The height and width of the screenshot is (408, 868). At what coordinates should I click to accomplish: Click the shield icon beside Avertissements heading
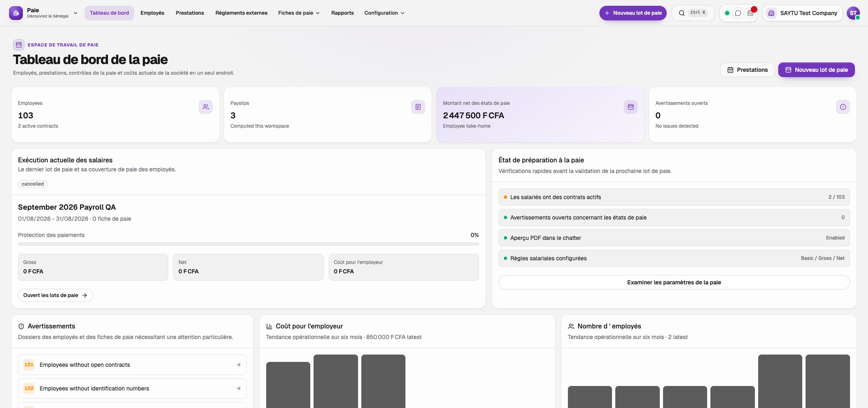[21, 326]
